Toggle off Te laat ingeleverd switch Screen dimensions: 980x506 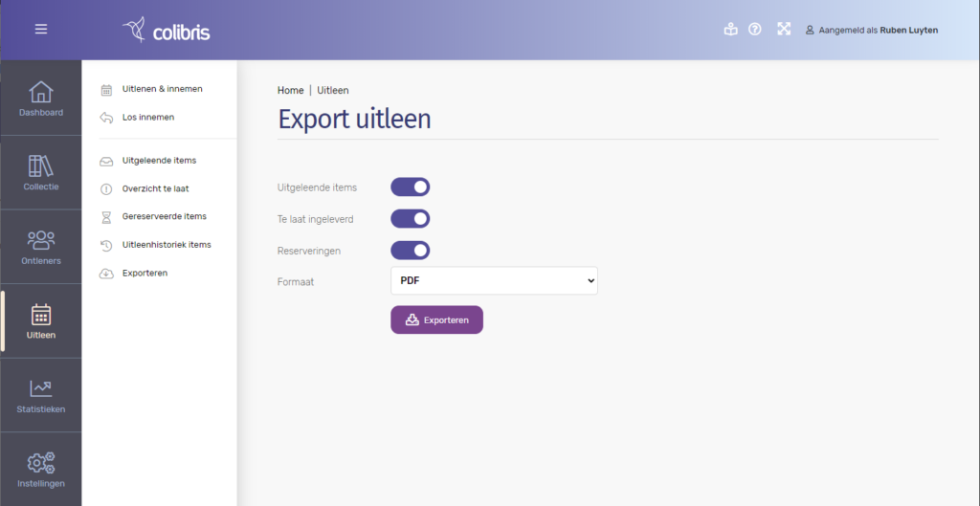[x=410, y=219]
